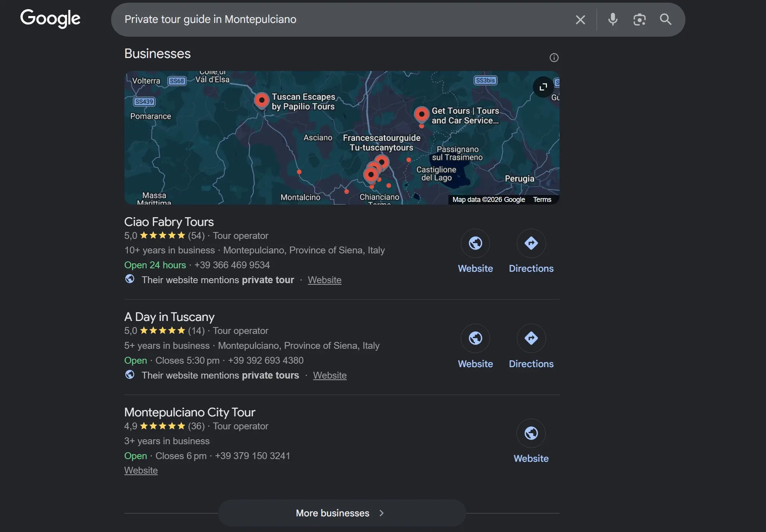Follow underlined Website link under Montepulciano City Tour
This screenshot has height=532, width=766.
pyautogui.click(x=141, y=470)
